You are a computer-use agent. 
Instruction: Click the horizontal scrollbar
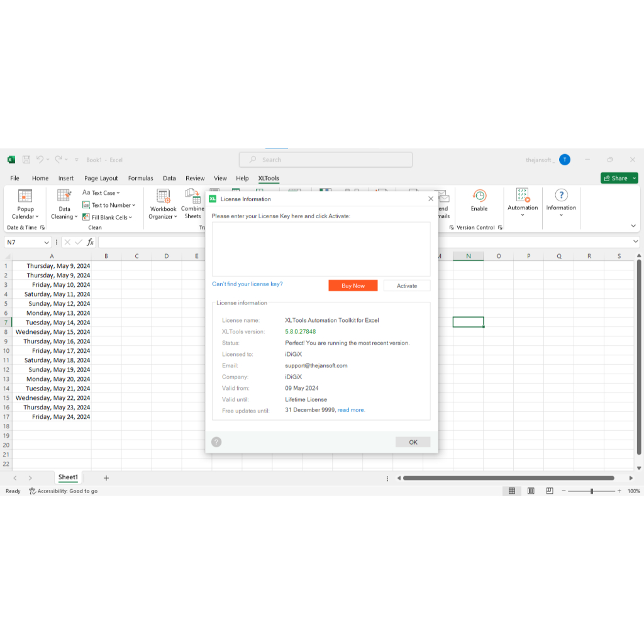508,478
